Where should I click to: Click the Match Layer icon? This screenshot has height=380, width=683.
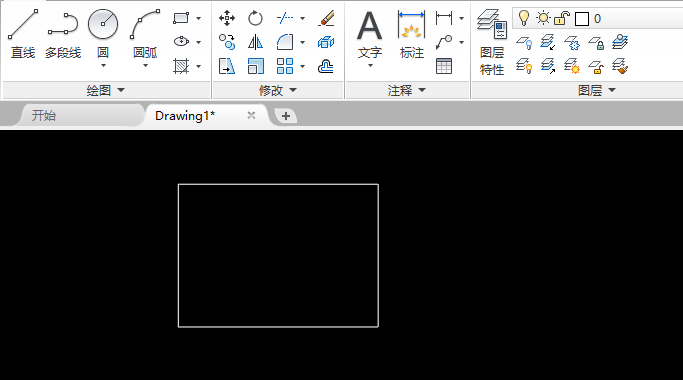point(620,67)
